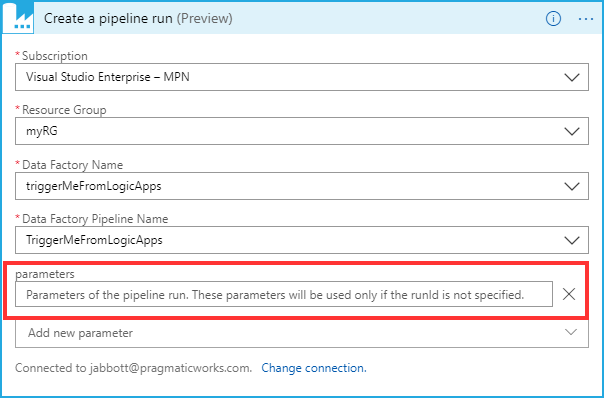Open the info icon in the header

553,18
